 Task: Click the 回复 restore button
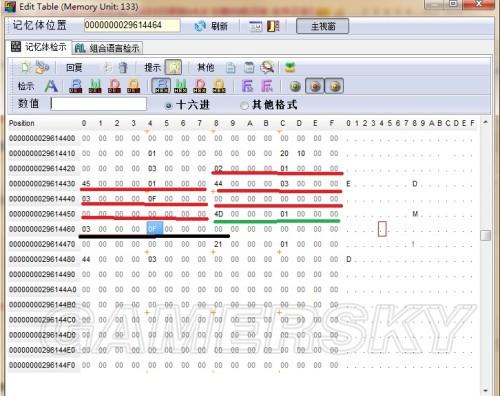click(74, 68)
